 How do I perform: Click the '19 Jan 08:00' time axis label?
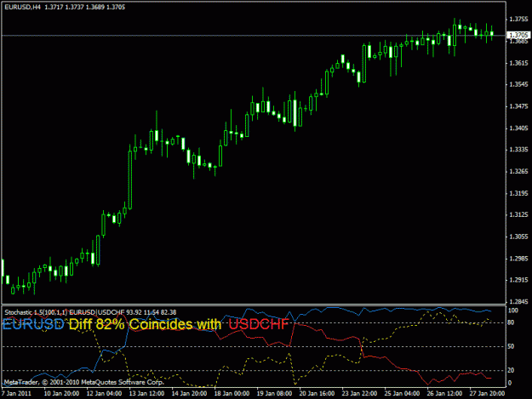274,394
